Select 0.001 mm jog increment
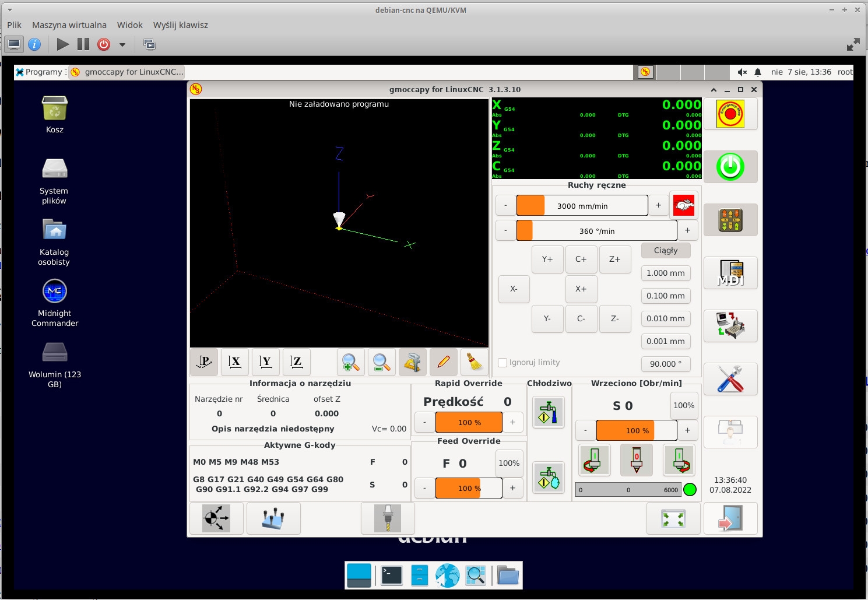 pos(666,341)
